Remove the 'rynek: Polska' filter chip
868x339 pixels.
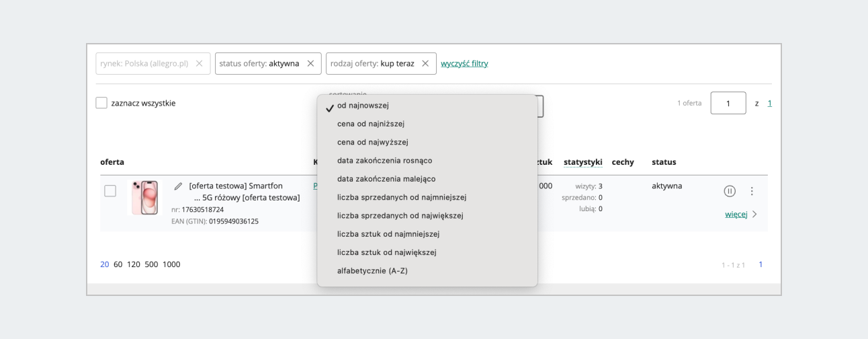[199, 63]
